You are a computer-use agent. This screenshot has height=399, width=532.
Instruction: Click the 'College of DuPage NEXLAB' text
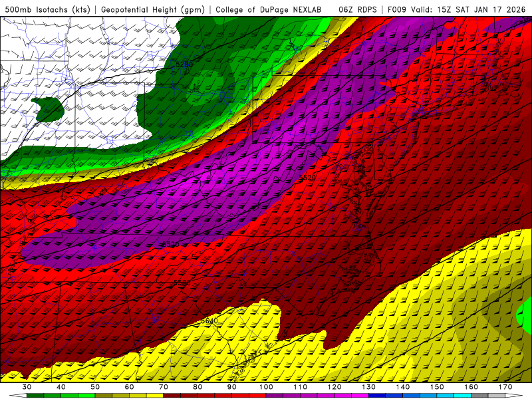269,9
